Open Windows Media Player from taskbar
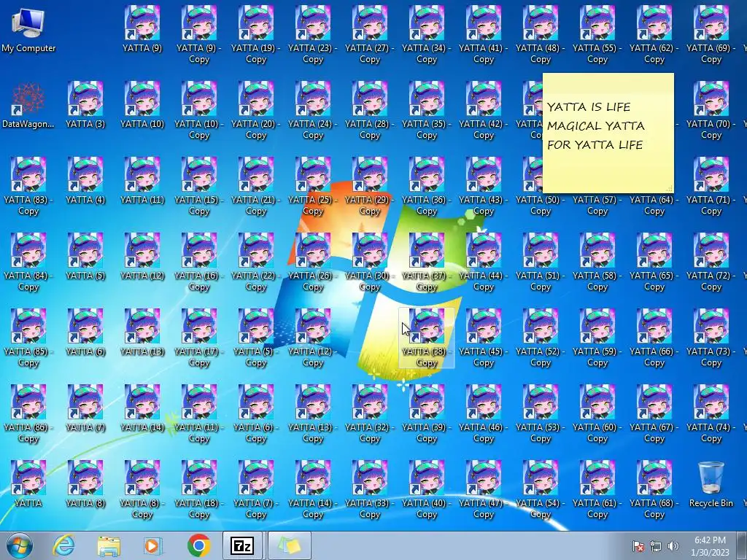This screenshot has width=747, height=560. tap(152, 545)
